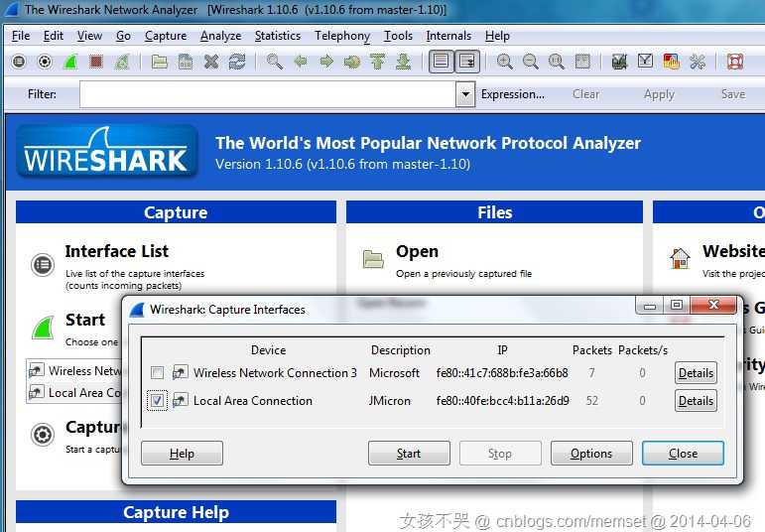Click Start in Capture Interfaces dialog
765x532 pixels.
409,454
